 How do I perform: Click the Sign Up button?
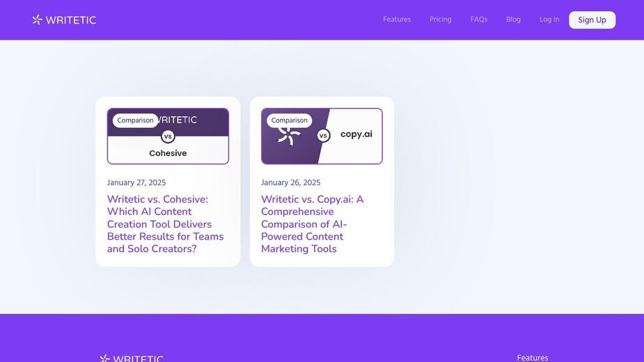click(x=592, y=19)
